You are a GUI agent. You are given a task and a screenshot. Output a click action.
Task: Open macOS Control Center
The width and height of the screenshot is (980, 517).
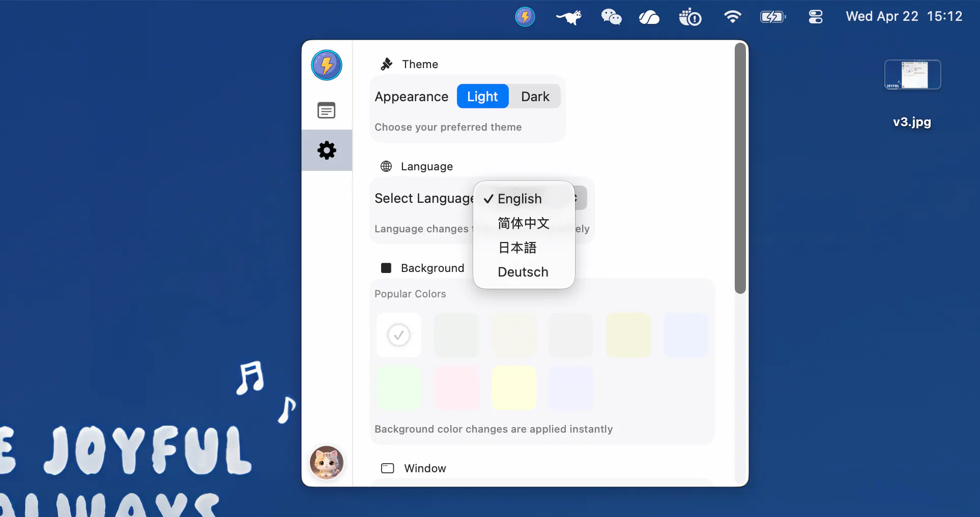click(x=816, y=17)
